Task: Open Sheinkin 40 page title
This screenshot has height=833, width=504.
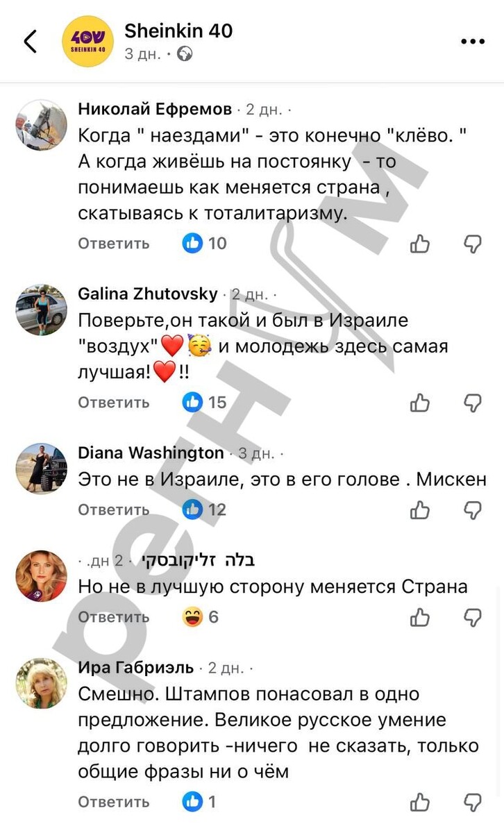Action: [x=178, y=31]
